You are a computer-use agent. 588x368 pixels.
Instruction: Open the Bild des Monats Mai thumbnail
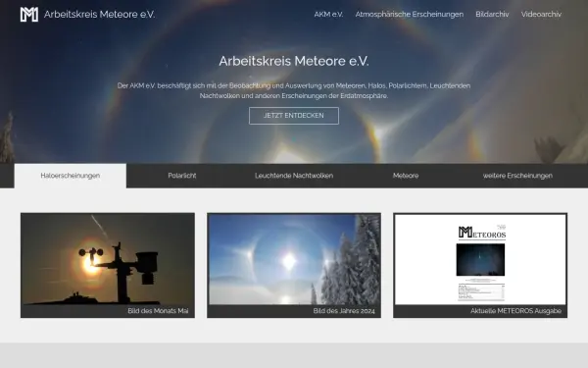pos(108,259)
